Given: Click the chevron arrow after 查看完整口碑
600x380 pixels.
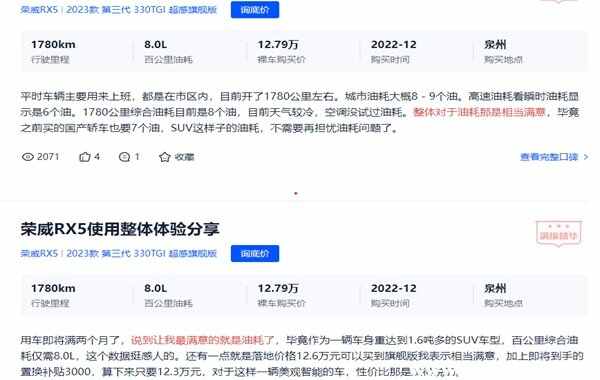Looking at the screenshot, I should (x=585, y=157).
